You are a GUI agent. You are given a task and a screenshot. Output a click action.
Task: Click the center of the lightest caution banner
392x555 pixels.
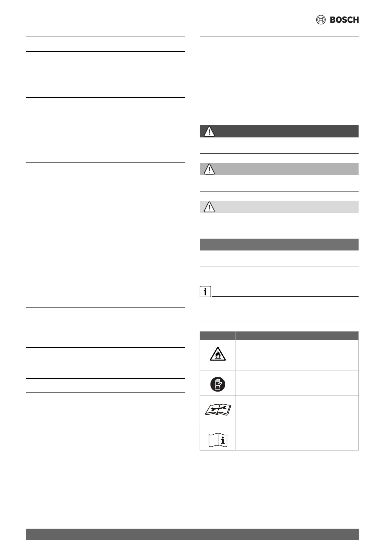click(279, 207)
